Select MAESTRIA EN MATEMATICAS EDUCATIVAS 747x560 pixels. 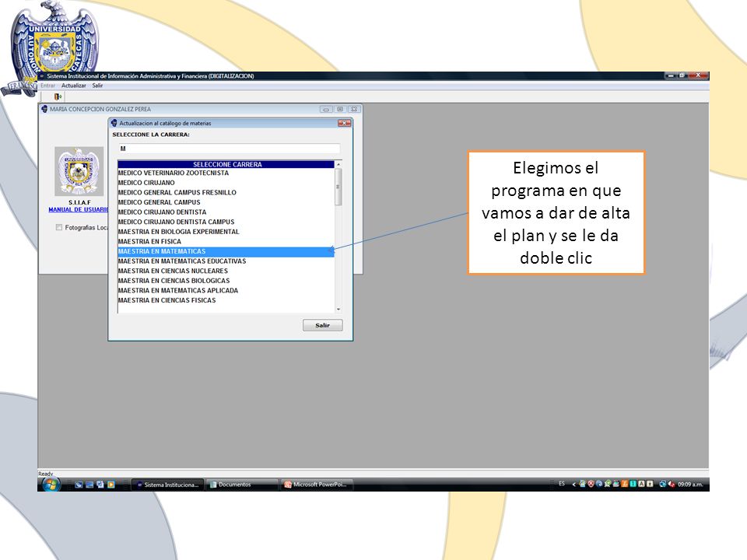226,261
